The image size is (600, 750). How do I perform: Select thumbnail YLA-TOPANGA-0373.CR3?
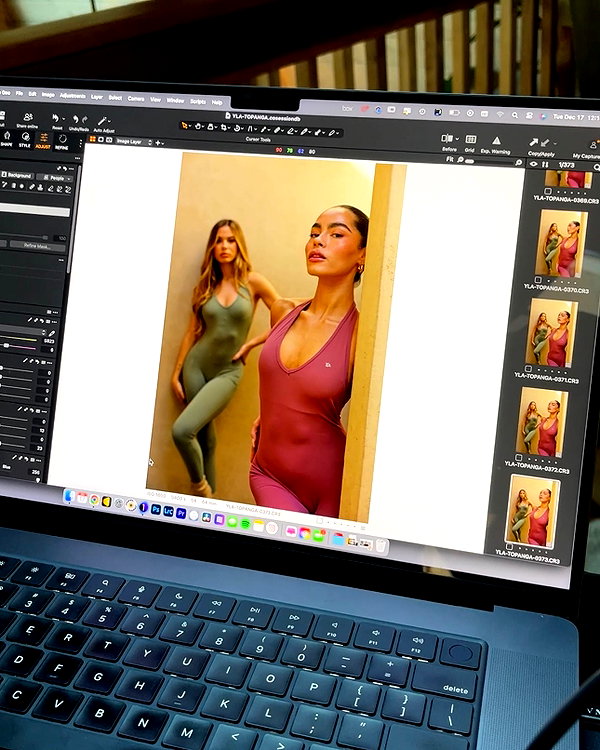[532, 511]
